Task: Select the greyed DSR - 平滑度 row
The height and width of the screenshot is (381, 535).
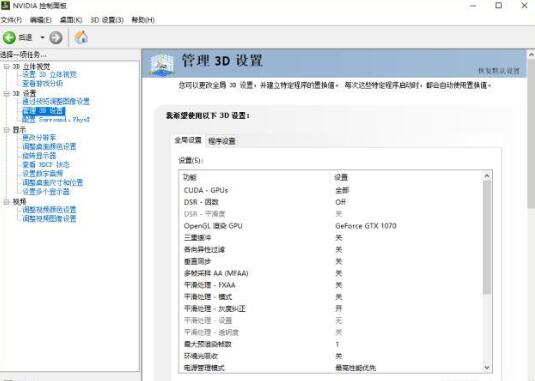Action: coord(331,214)
